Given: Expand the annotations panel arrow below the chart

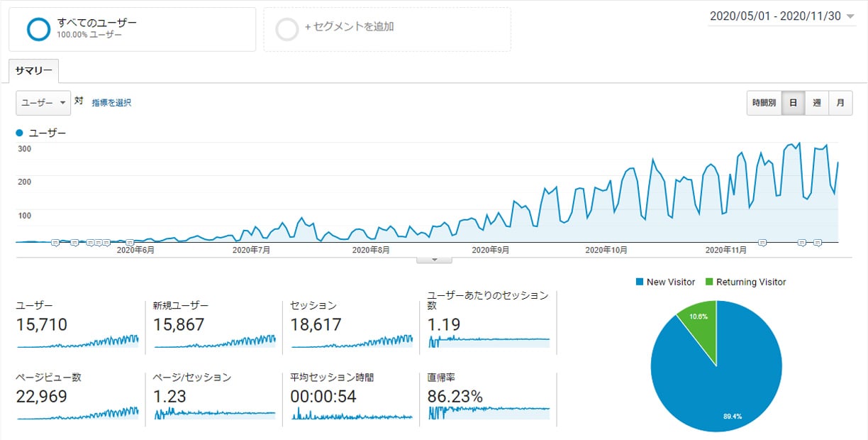Looking at the screenshot, I should (434, 260).
